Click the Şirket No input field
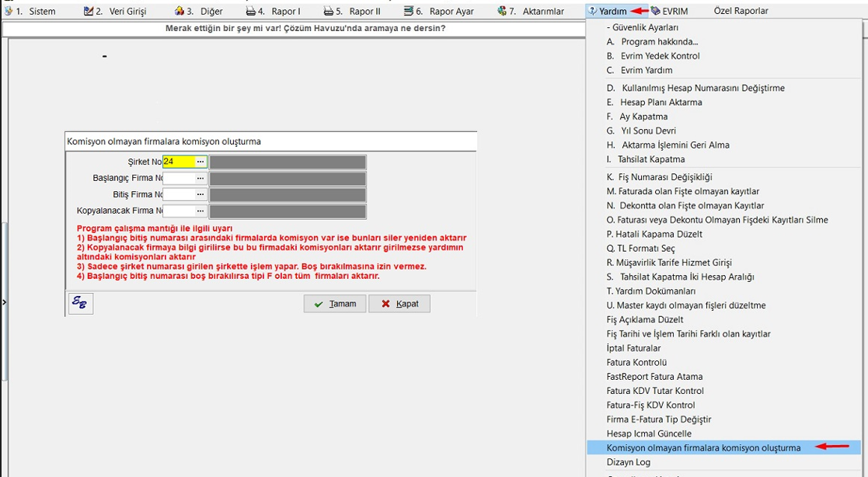Screen dimensions: 868x477 (178, 162)
